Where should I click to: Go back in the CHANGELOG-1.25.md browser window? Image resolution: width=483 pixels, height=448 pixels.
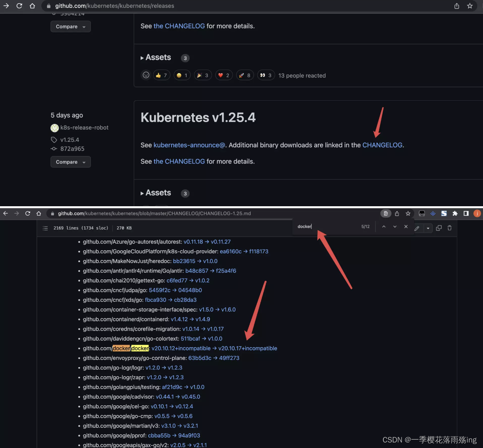6,213
